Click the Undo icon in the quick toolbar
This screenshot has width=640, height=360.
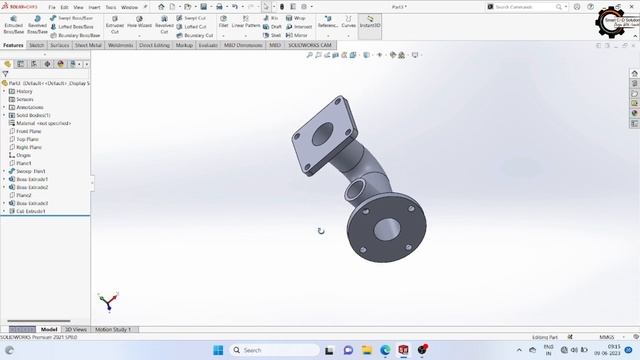(x=235, y=7)
